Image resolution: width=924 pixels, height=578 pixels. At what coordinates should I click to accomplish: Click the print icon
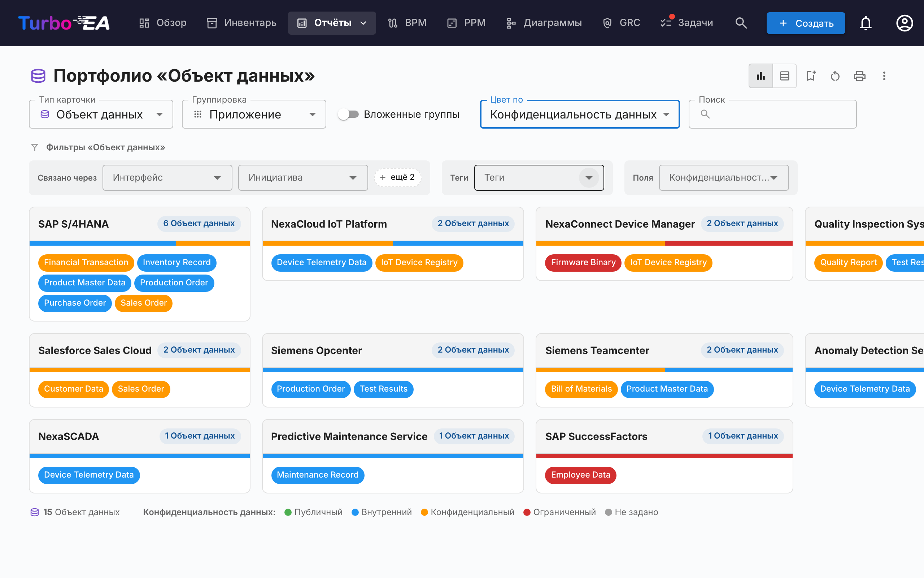coord(859,76)
